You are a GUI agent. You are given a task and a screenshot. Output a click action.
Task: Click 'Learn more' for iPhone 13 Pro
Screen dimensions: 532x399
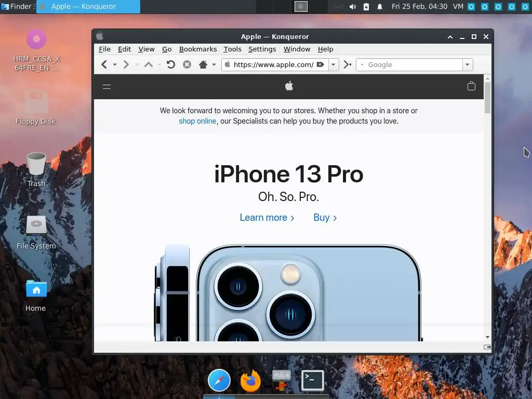[267, 218]
